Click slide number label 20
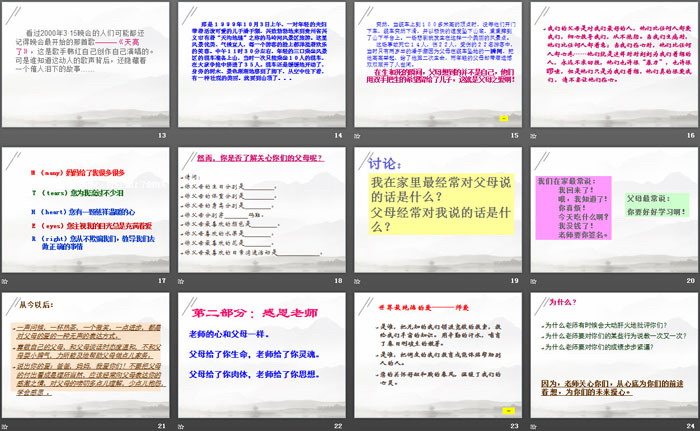Screen dimensions: 700x431 [x=691, y=280]
